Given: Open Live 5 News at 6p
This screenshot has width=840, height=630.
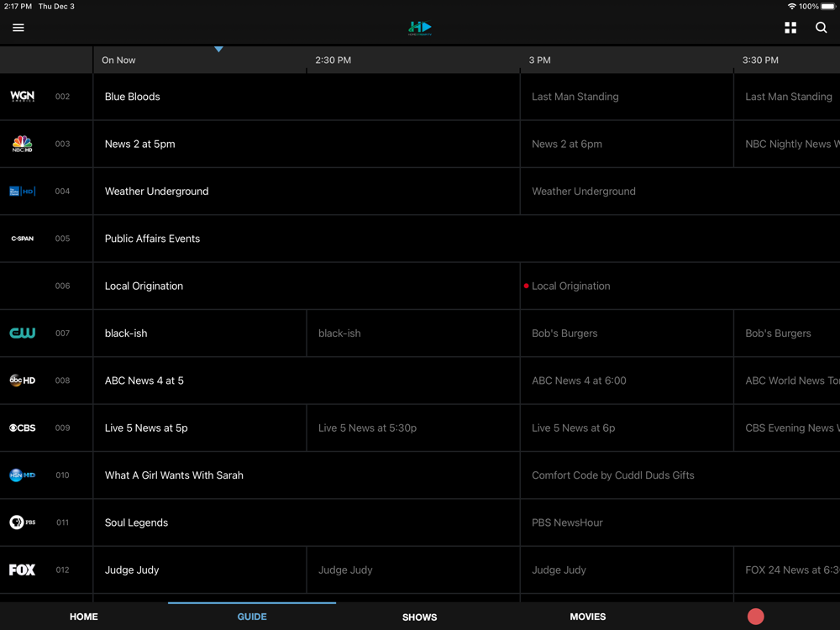Looking at the screenshot, I should tap(627, 428).
